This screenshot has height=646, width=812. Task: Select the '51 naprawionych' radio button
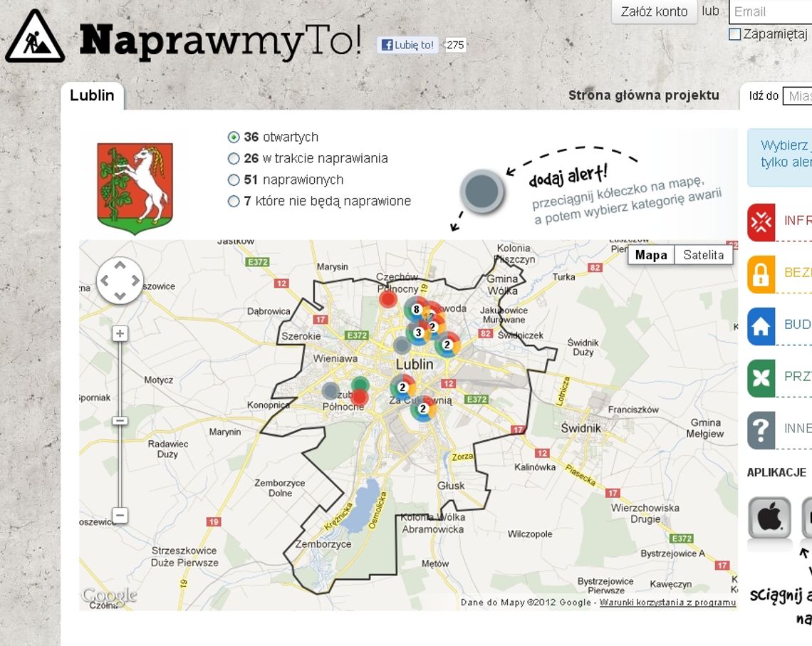pos(234,179)
